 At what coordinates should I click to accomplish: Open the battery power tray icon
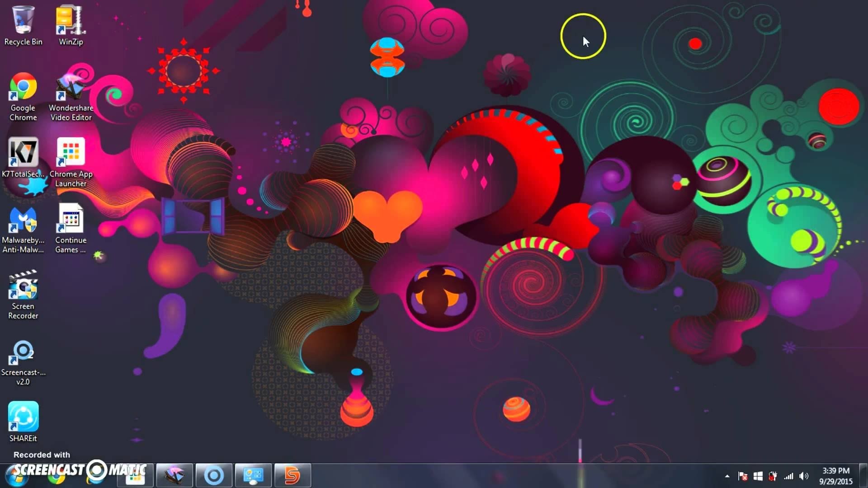click(x=773, y=476)
